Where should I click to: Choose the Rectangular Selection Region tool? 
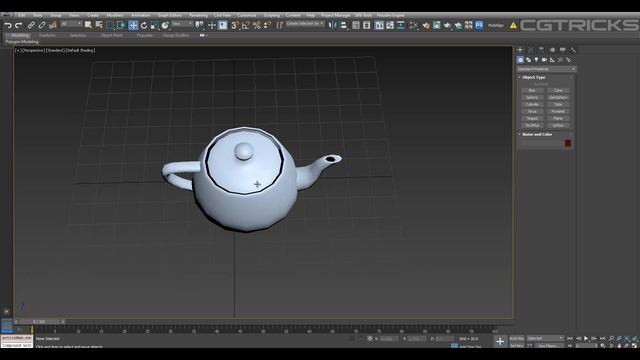point(110,25)
